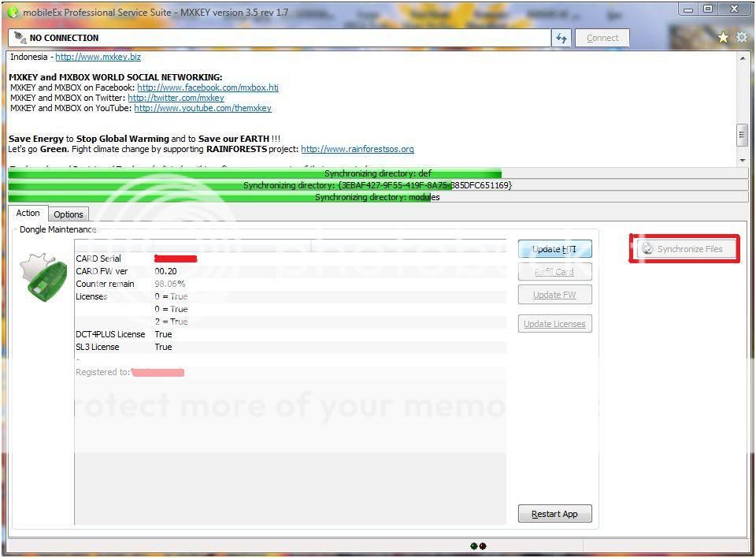
Task: Click the Refill Card button
Action: click(554, 272)
